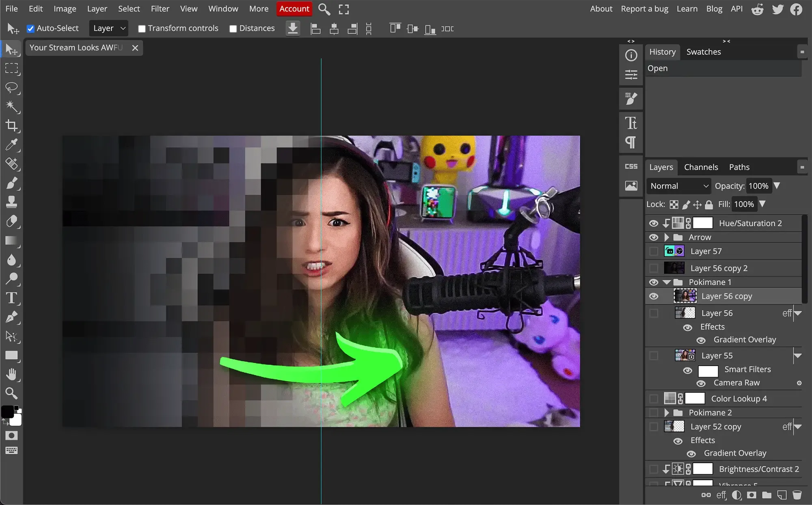Select the Hand tool
Viewport: 812px width, 505px height.
[11, 374]
